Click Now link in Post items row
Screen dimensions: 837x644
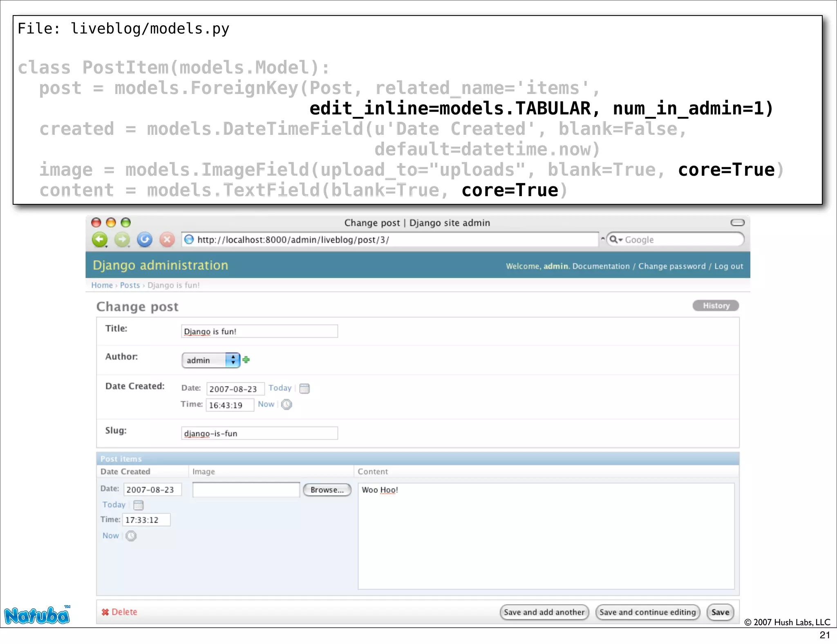tap(111, 536)
